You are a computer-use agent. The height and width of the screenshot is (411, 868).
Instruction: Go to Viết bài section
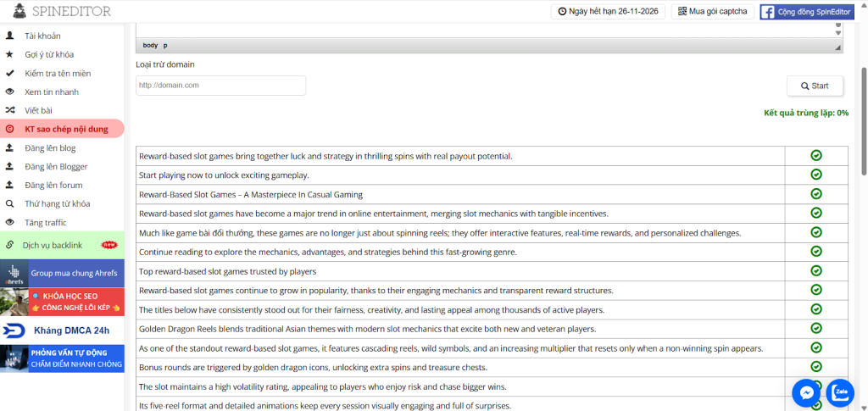38,110
